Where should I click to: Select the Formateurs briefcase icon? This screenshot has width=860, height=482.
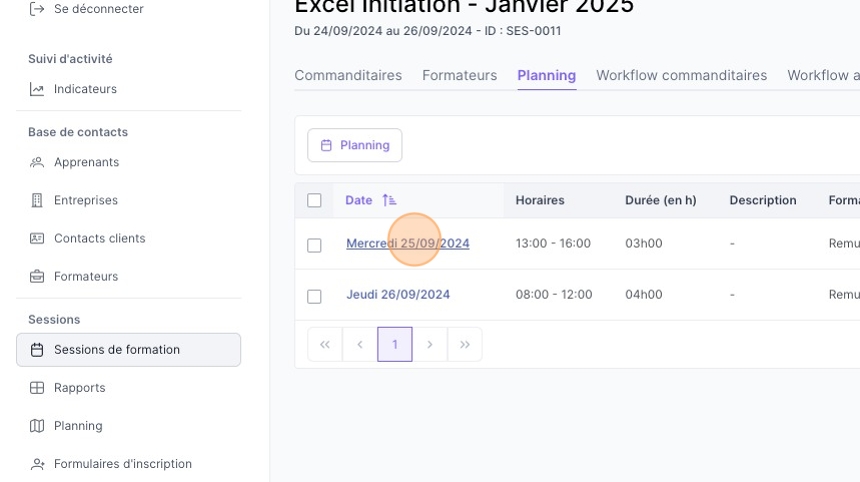point(37,276)
